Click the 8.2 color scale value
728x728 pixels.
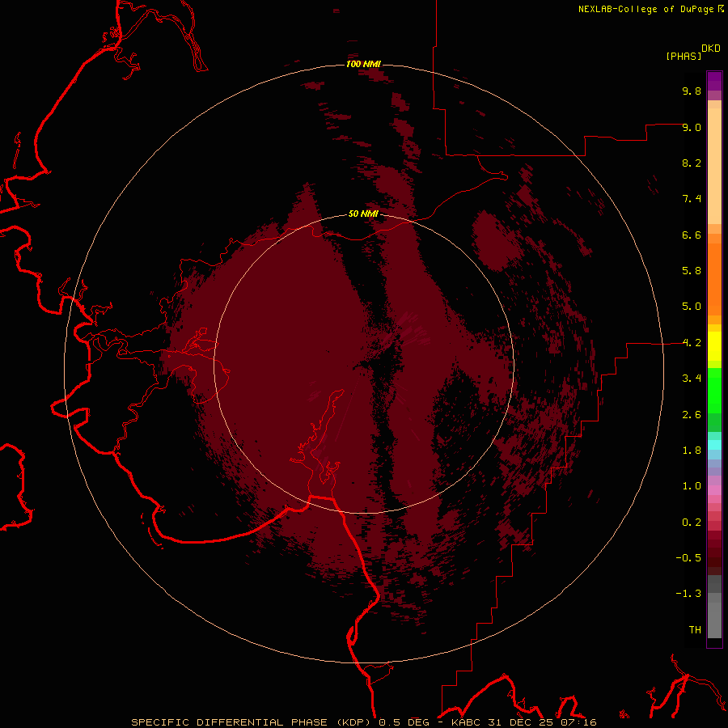coord(692,163)
